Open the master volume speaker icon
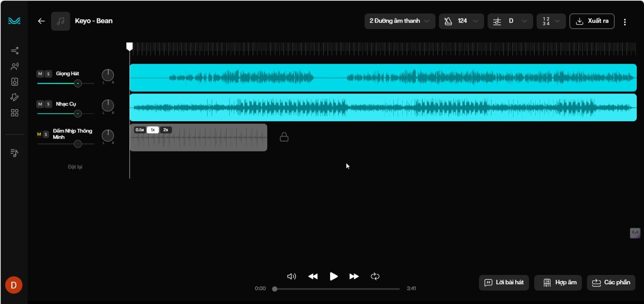This screenshot has height=304, width=644. [x=291, y=276]
